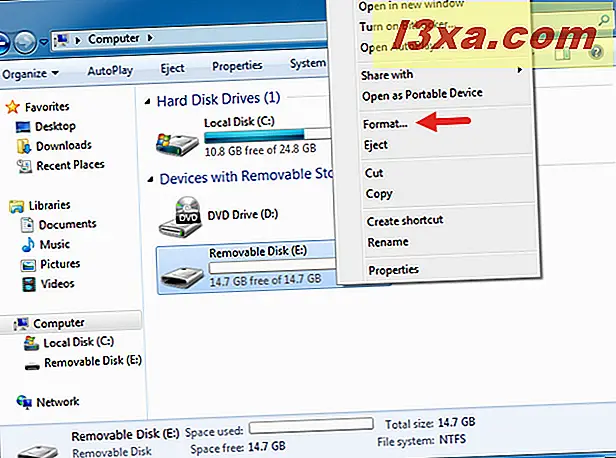616x458 pixels.
Task: Click the Favorites star icon
Action: coord(13,106)
